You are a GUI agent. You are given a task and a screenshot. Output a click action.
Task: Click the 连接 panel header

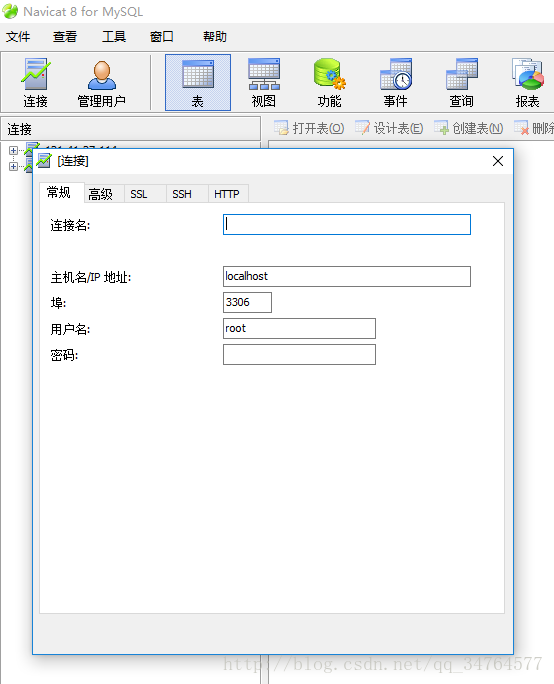tap(130, 129)
